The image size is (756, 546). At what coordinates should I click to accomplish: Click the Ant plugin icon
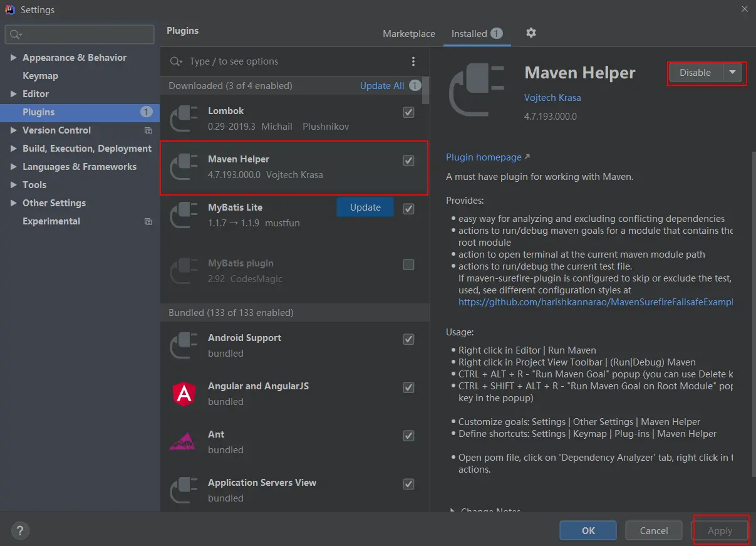184,442
